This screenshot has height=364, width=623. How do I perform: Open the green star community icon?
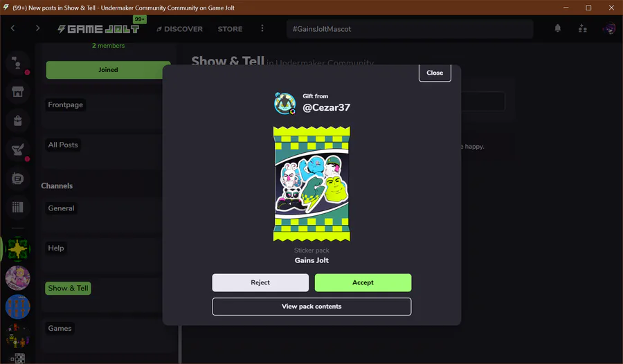(17, 248)
